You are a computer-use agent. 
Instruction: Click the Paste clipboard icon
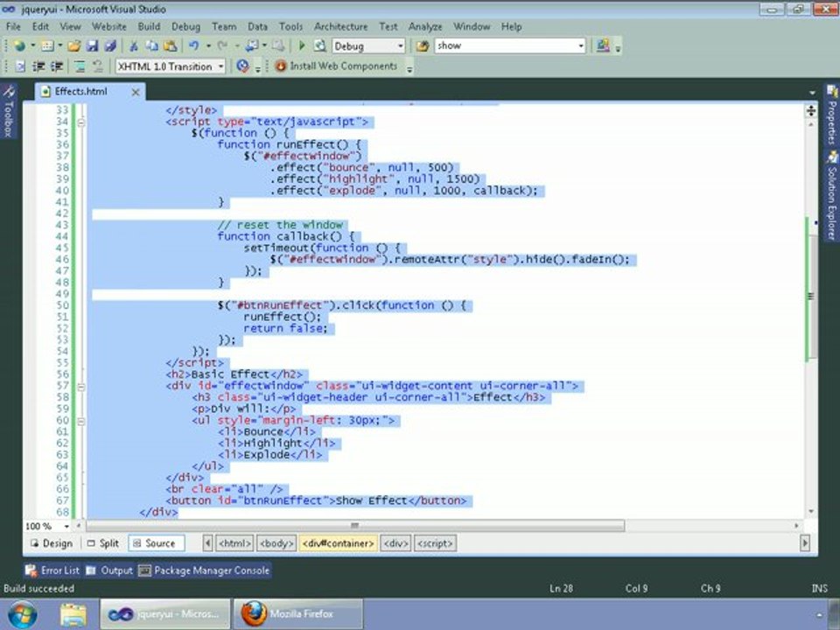pyautogui.click(x=171, y=46)
